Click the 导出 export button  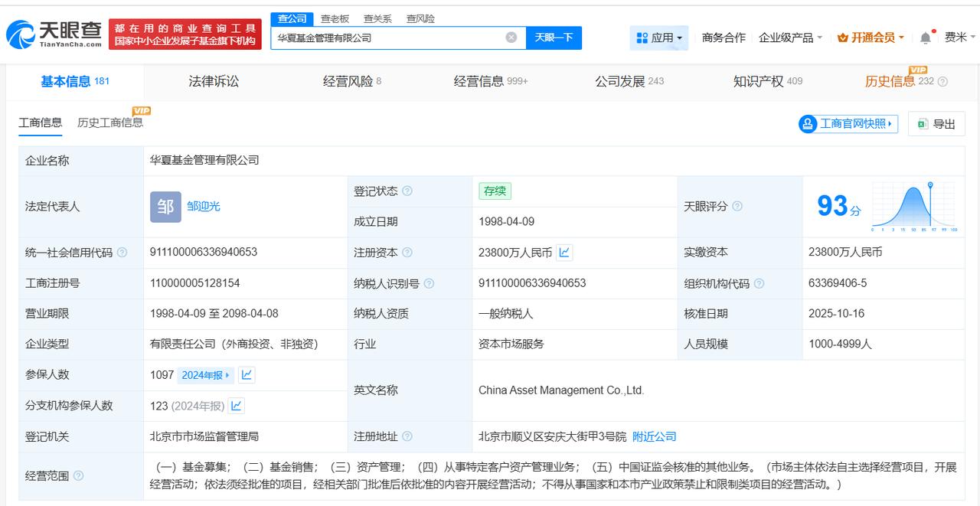point(936,124)
